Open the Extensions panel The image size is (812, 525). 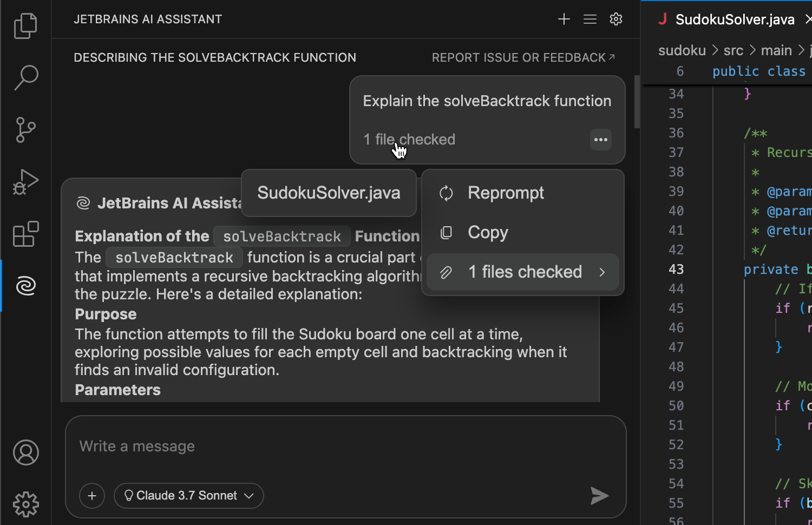coord(25,233)
